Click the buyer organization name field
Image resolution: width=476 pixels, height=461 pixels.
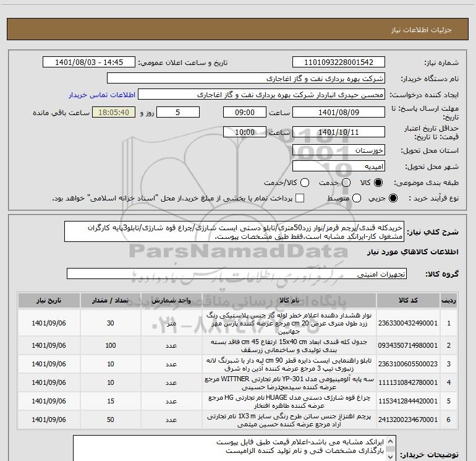tap(246, 79)
